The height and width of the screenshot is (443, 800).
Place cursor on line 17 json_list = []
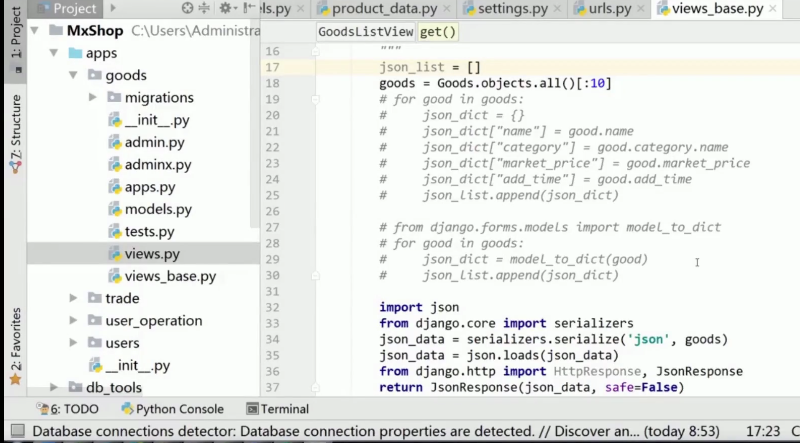[430, 67]
